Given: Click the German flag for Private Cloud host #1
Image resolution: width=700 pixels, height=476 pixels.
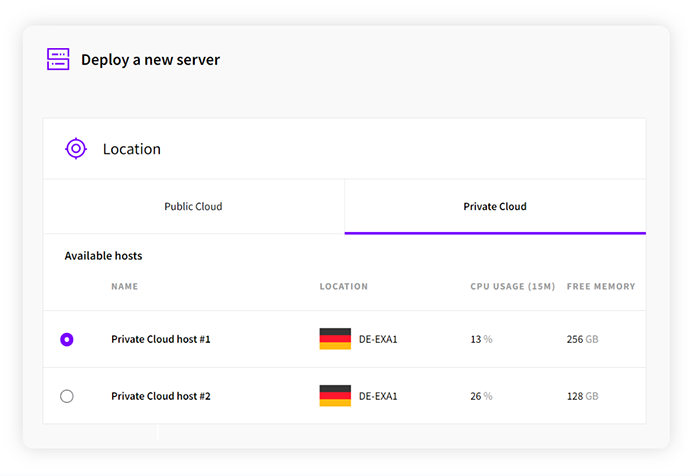Looking at the screenshot, I should (x=335, y=339).
